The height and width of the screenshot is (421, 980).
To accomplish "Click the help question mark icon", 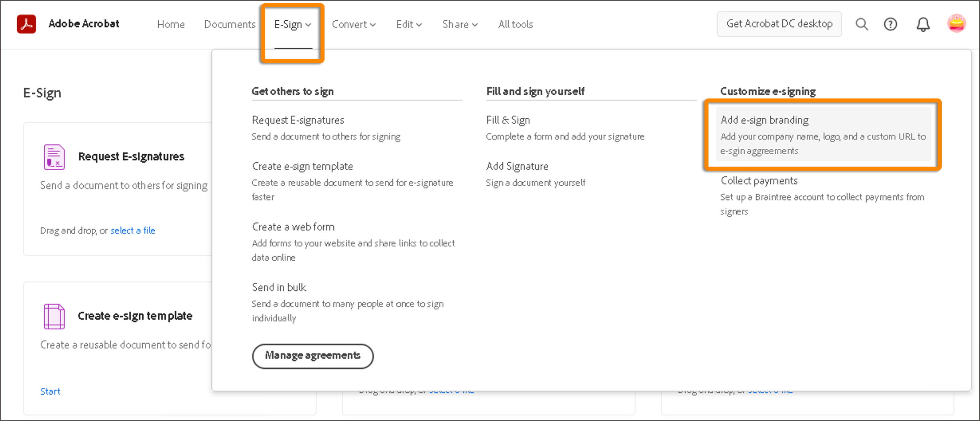I will pos(890,24).
